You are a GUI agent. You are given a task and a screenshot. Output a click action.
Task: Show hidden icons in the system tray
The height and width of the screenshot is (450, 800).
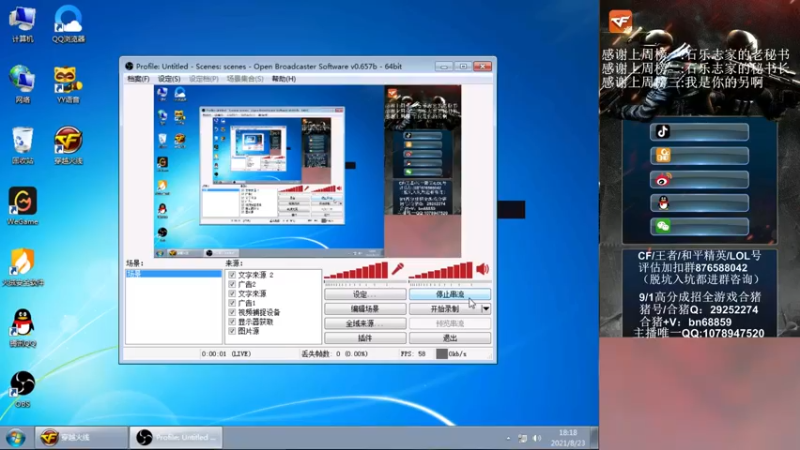[508, 438]
